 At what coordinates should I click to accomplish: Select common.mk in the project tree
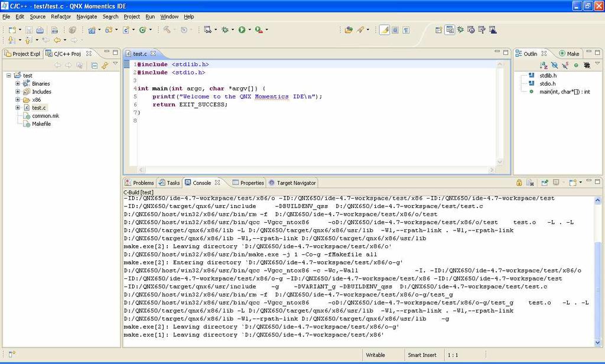coord(45,116)
